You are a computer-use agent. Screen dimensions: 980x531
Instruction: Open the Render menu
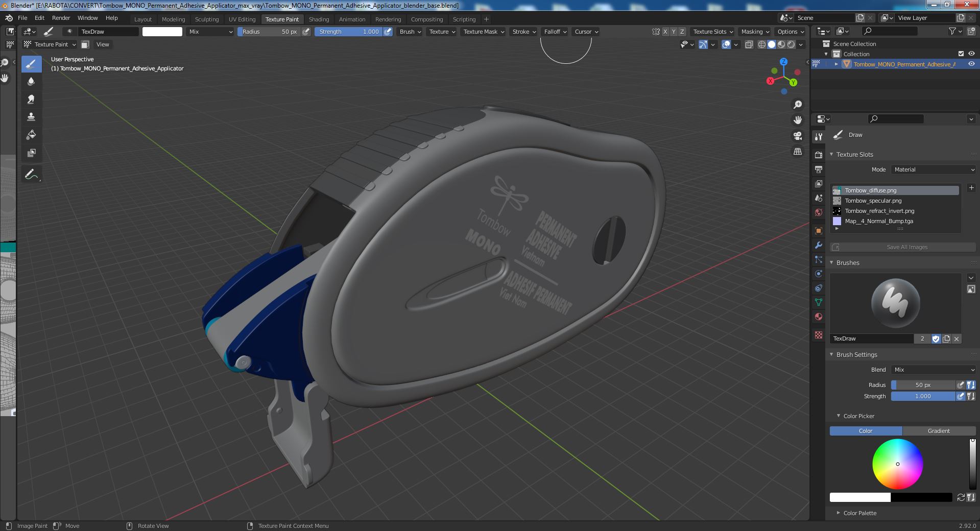tap(61, 18)
